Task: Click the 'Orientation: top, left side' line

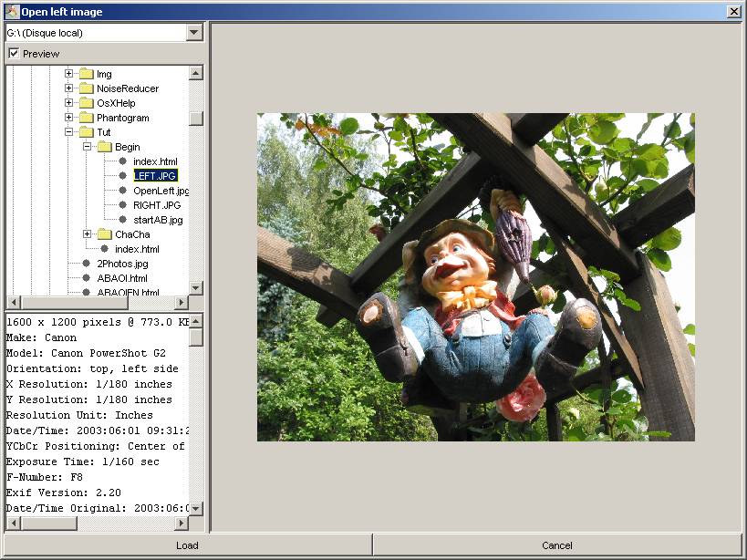Action: pyautogui.click(x=92, y=368)
